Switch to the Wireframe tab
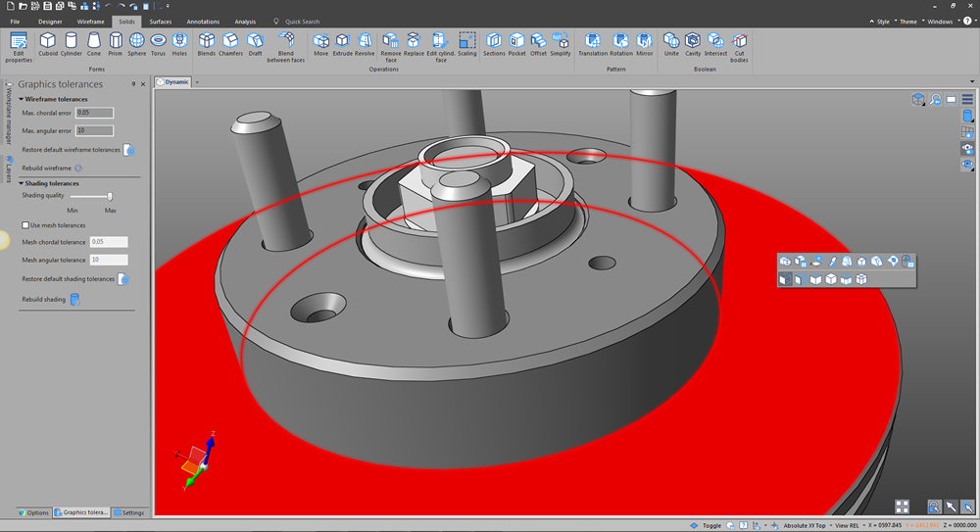Image resolution: width=980 pixels, height=532 pixels. coord(90,22)
